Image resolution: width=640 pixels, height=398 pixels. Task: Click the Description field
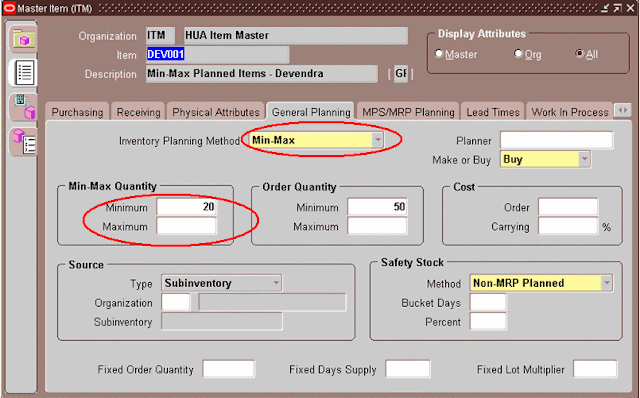pyautogui.click(x=262, y=73)
